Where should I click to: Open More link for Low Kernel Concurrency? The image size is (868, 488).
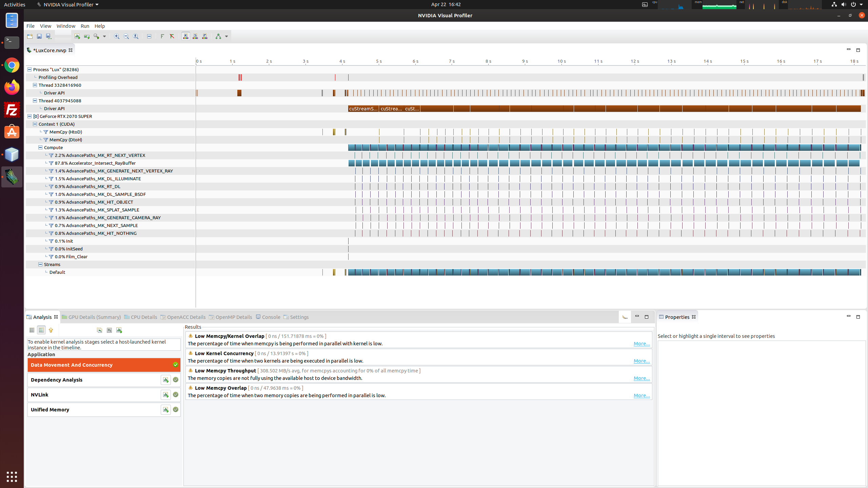(642, 361)
